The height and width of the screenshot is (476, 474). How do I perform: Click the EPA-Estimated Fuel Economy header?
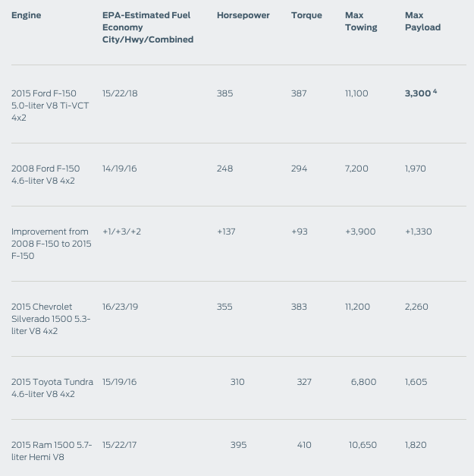(x=147, y=27)
